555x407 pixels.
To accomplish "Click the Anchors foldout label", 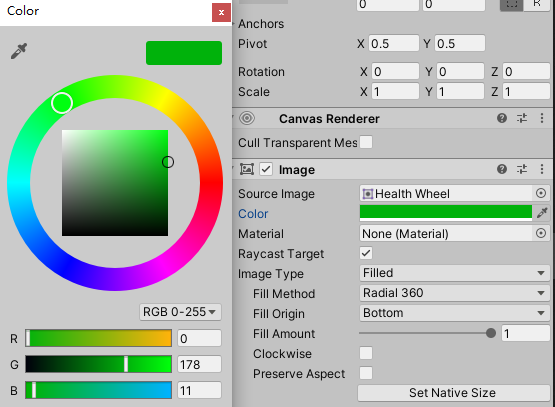I will (x=261, y=24).
